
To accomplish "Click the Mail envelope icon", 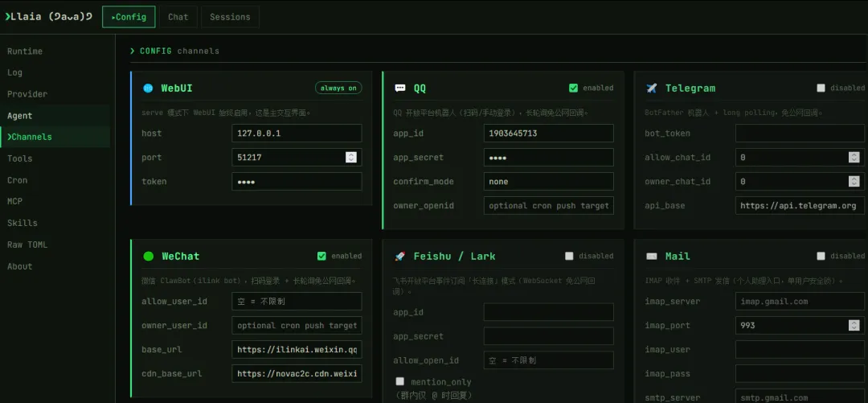I will (652, 256).
